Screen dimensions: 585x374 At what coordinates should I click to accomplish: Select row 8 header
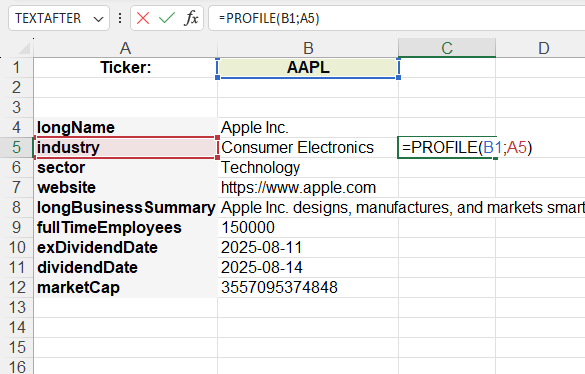pos(16,207)
